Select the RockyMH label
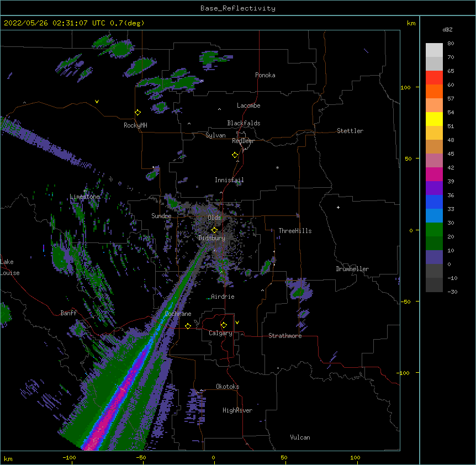 coord(135,125)
